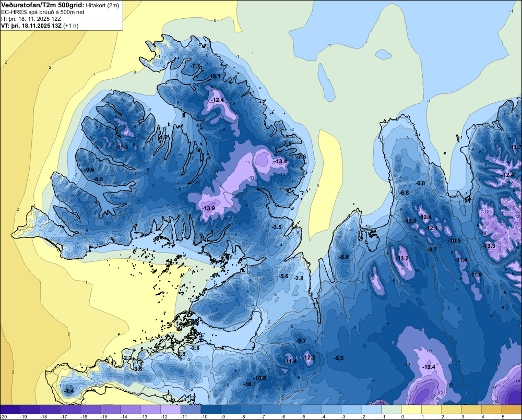Pick the legend colour swatch labelled 5
The height and width of the screenshot is (420, 522).
[512, 409]
